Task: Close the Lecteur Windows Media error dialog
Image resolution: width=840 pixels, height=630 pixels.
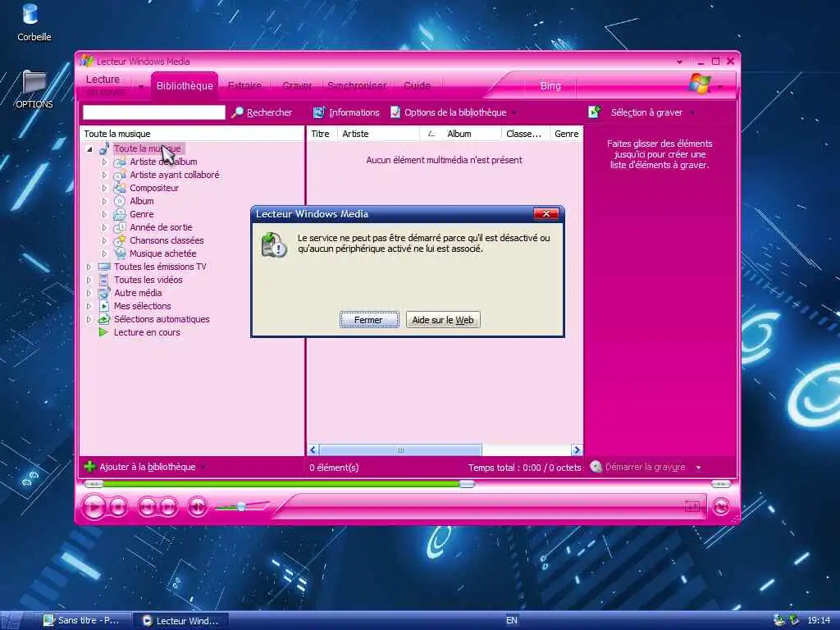Action: pos(546,214)
